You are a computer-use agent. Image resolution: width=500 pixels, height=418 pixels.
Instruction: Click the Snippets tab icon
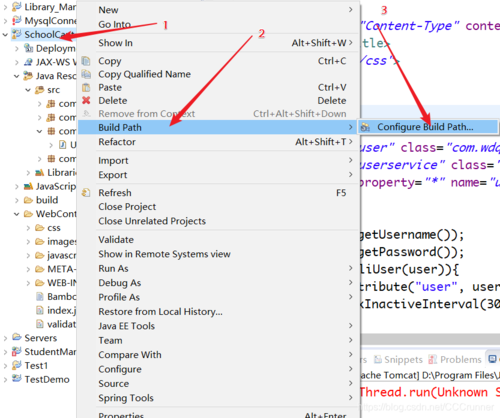coord(378,359)
